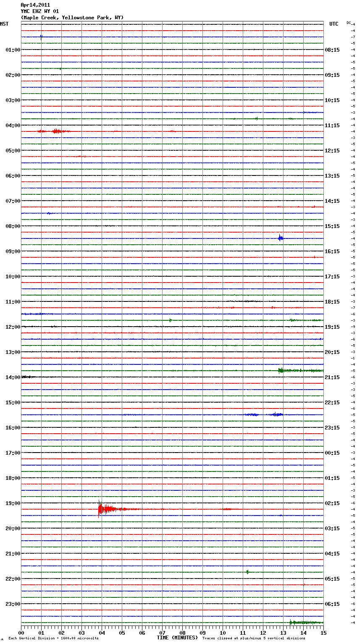The image size is (357, 644).
Task: Select the MST time label "04:00"
Action: tap(13, 126)
